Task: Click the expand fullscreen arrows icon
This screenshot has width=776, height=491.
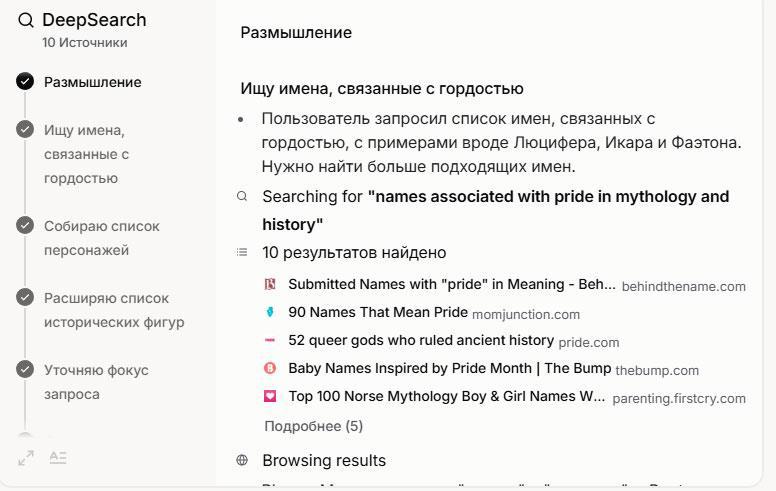Action: click(26, 458)
